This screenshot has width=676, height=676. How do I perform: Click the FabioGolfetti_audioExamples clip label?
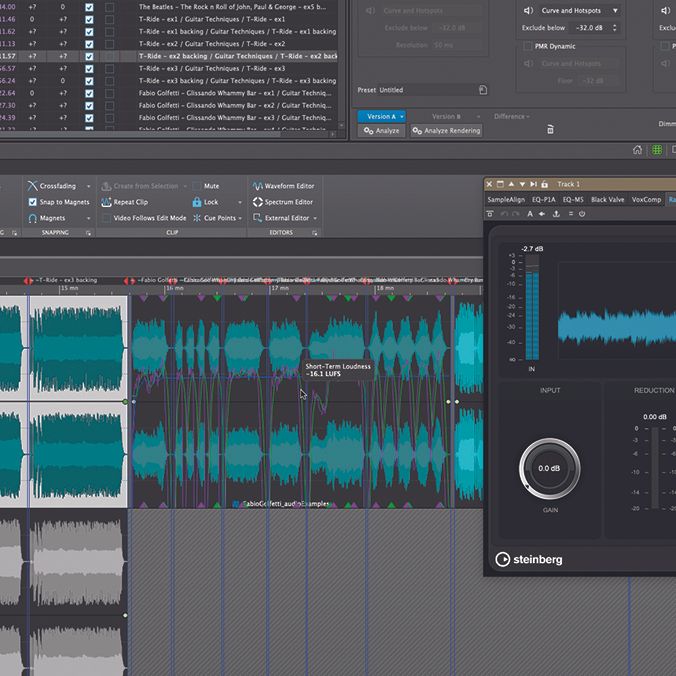(x=286, y=504)
